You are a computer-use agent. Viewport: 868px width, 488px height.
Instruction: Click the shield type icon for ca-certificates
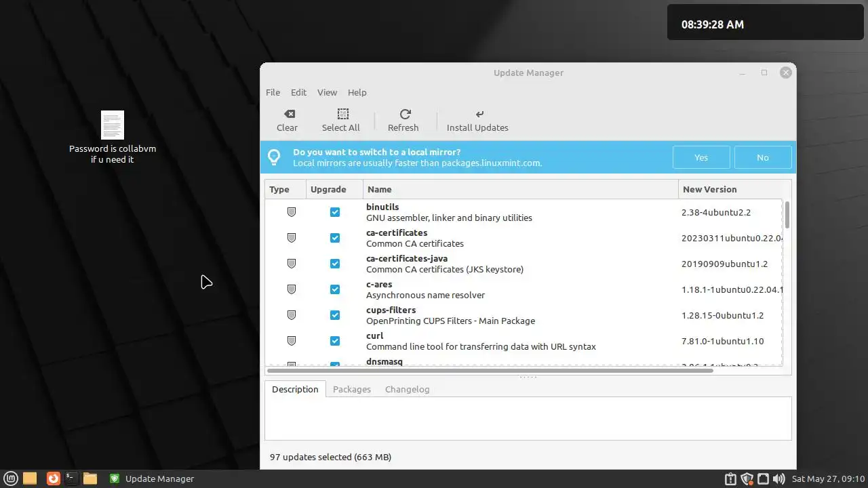(x=292, y=238)
